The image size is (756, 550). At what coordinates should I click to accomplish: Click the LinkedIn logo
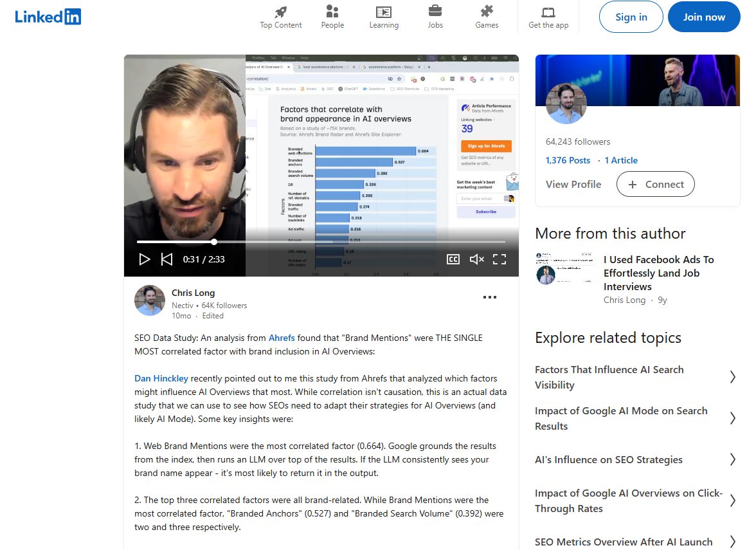[x=48, y=17]
